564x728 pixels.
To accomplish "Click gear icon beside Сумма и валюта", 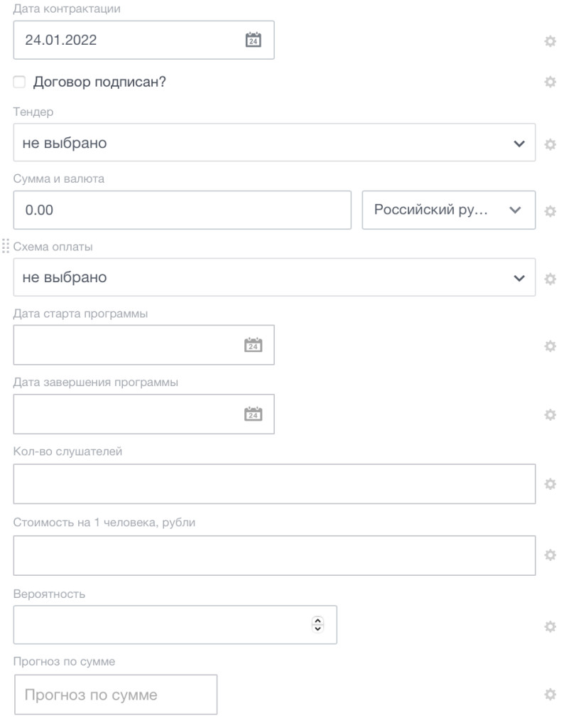I will tap(549, 211).
